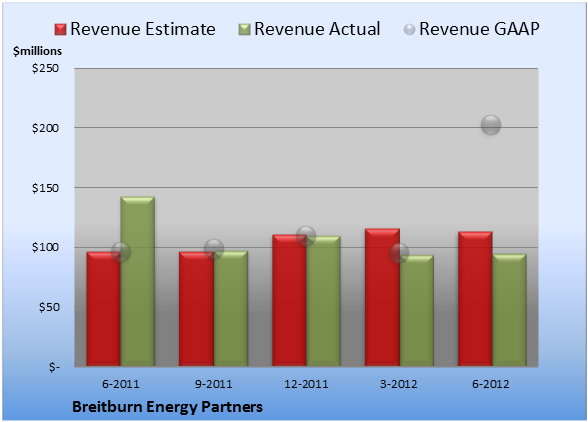Click the '9-2011' x-axis label
This screenshot has height=422, width=588.
(214, 384)
